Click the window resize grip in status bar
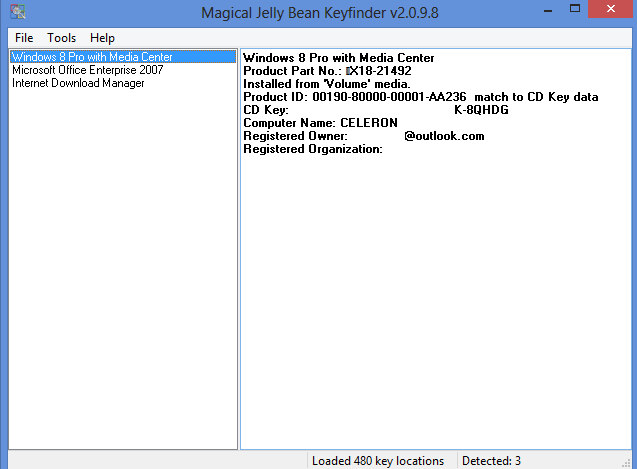637x469 pixels. coord(626,462)
